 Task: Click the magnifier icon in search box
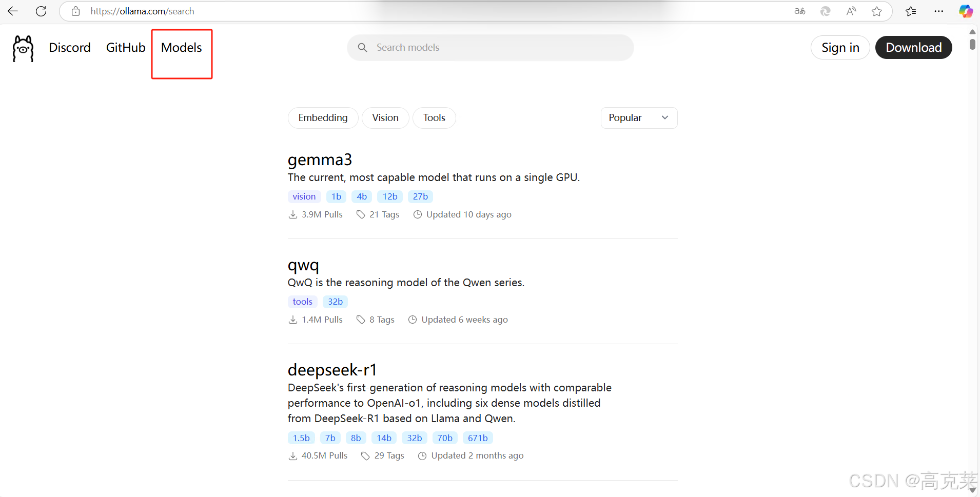pos(362,47)
